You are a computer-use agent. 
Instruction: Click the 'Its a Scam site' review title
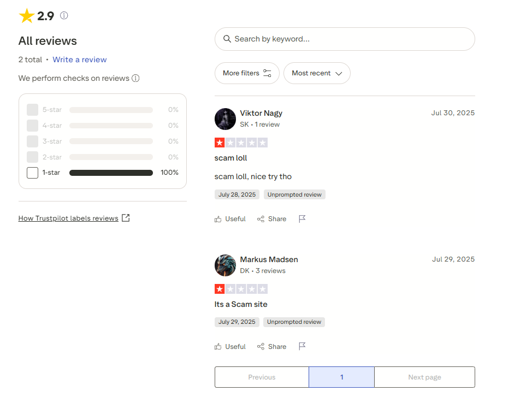241,304
